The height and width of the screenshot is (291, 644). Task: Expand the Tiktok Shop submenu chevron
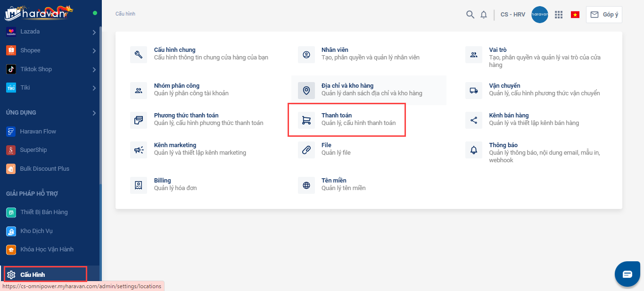[x=94, y=69]
